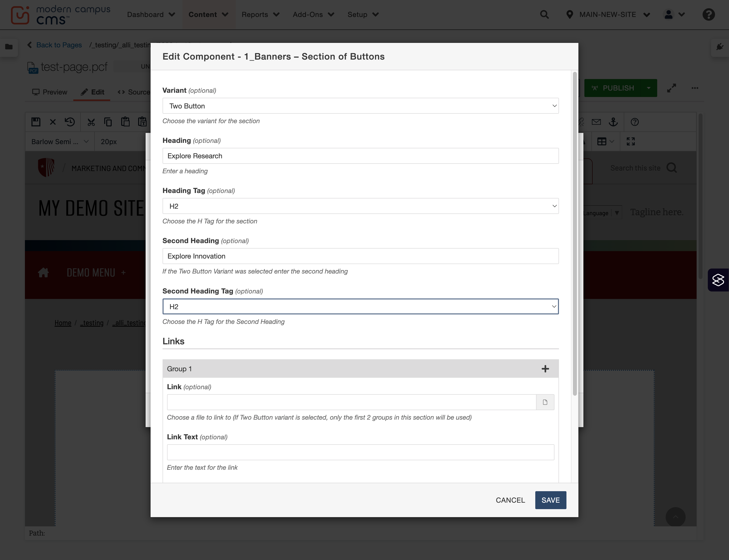729x560 pixels.
Task: Open the Reports menu
Action: click(260, 15)
